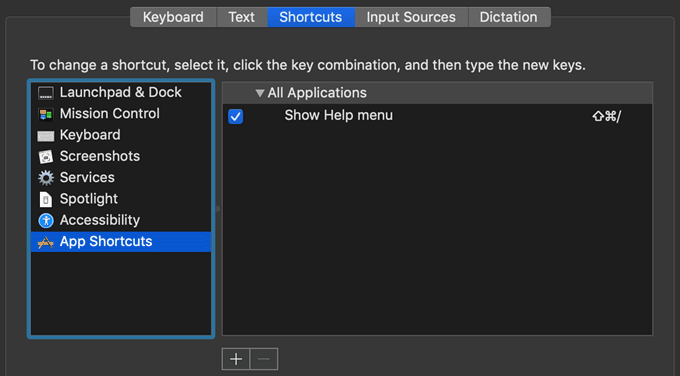
Task: Switch to the Text tab
Action: [242, 17]
